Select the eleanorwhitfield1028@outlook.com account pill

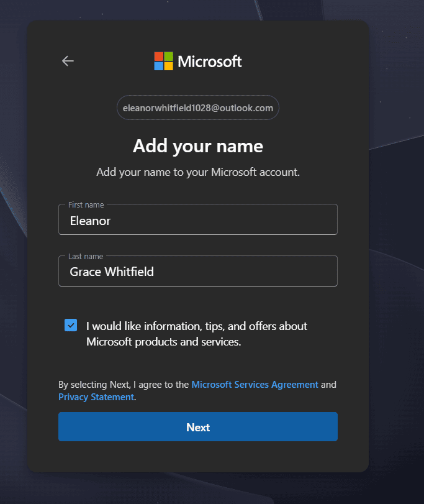pos(198,108)
